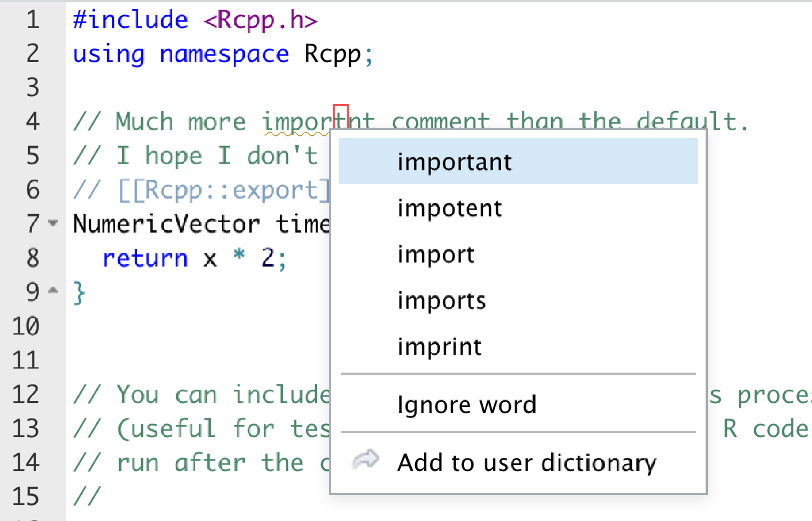Select 'important' spelling suggestion

coord(454,162)
